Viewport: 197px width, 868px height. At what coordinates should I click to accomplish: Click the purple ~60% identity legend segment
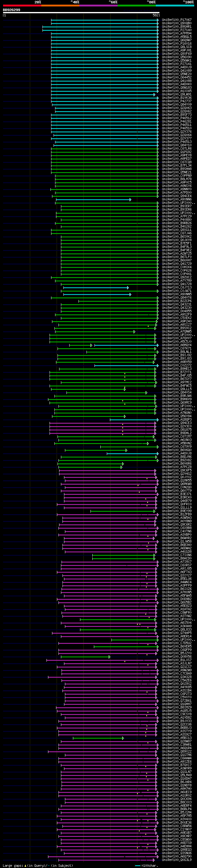(99, 6)
